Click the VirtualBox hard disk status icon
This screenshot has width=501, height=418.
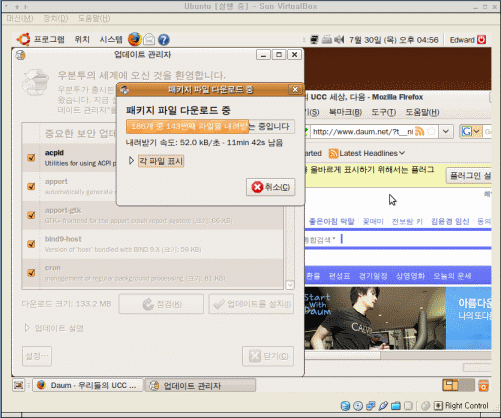tap(345, 406)
